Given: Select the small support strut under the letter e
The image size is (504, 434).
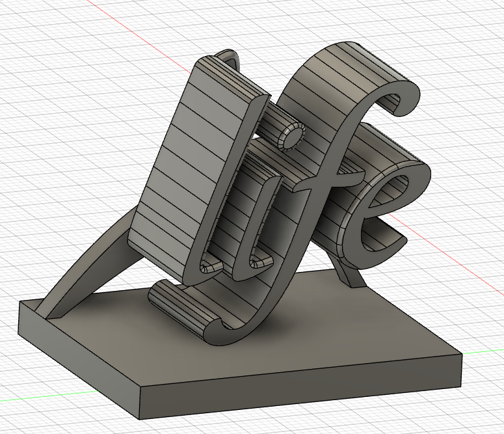Looking at the screenshot, I should click(347, 273).
